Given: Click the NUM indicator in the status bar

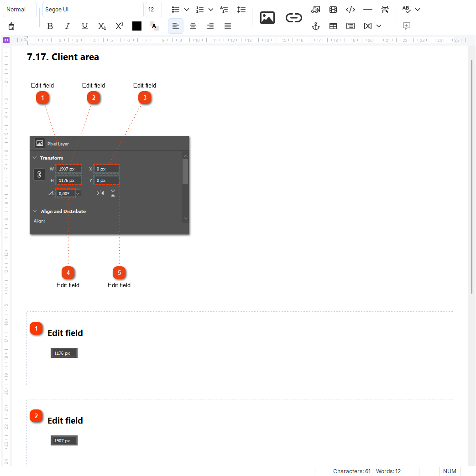Looking at the screenshot, I should click(x=450, y=471).
